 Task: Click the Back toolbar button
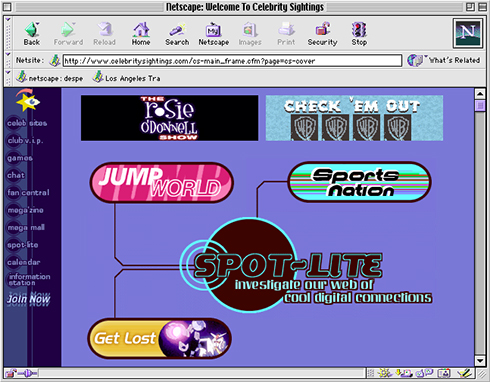(32, 34)
